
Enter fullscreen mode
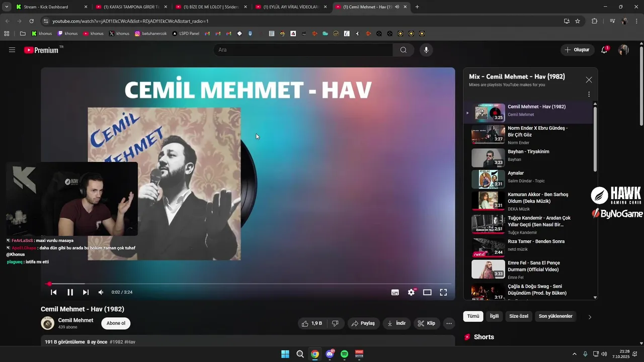(443, 292)
